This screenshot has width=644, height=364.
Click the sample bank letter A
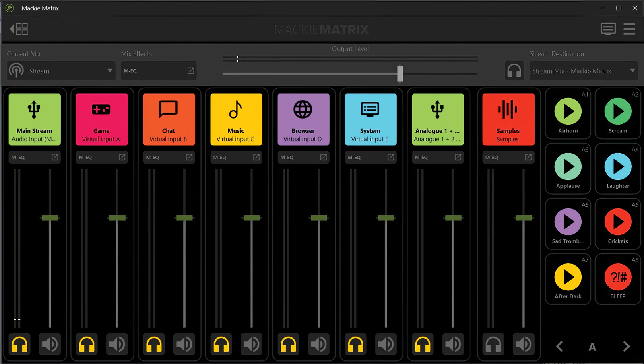[x=592, y=347]
